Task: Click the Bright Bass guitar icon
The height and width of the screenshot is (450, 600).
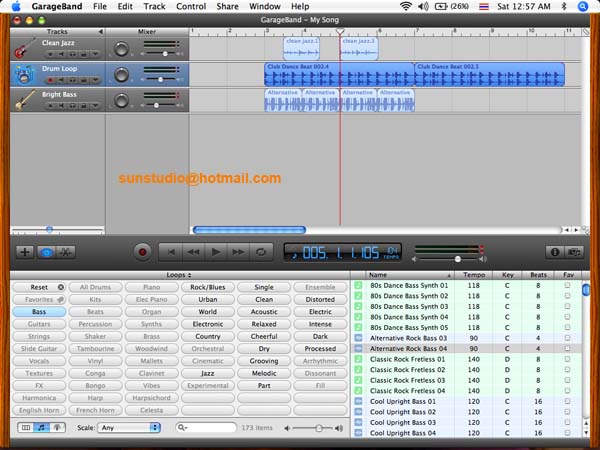Action: 24,100
